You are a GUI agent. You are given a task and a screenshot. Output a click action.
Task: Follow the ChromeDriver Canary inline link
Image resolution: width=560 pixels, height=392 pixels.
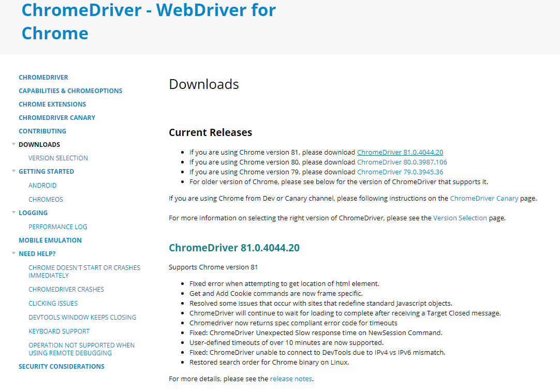pyautogui.click(x=484, y=199)
